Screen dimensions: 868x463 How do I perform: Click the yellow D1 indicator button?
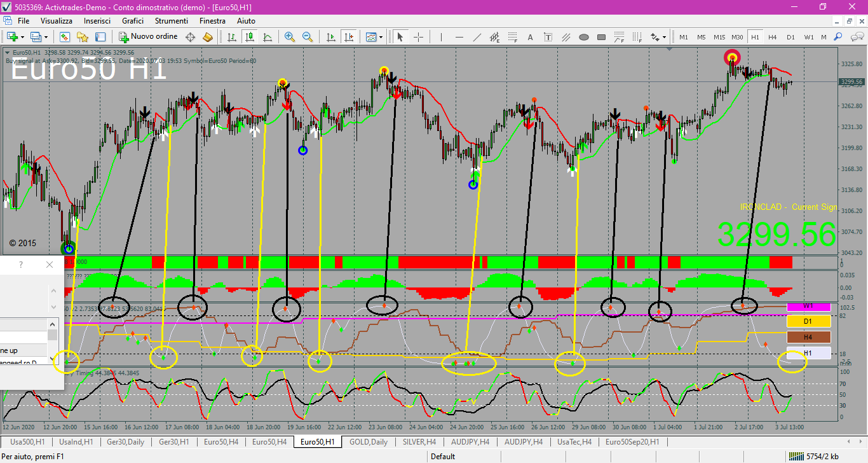809,321
